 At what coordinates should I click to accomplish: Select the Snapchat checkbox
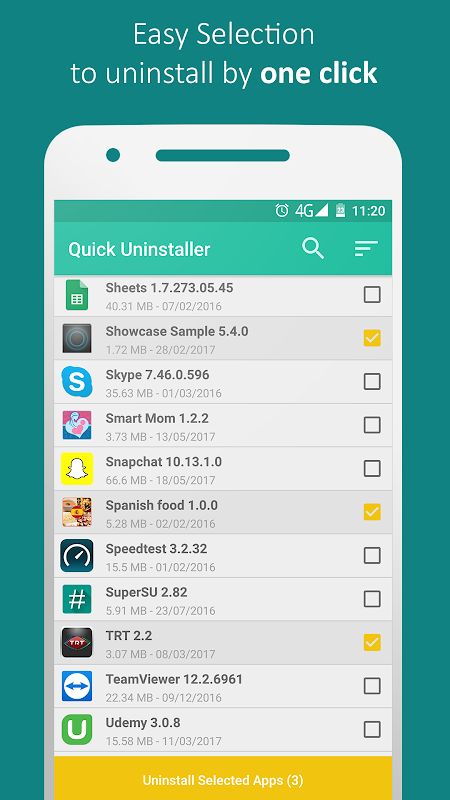372,468
